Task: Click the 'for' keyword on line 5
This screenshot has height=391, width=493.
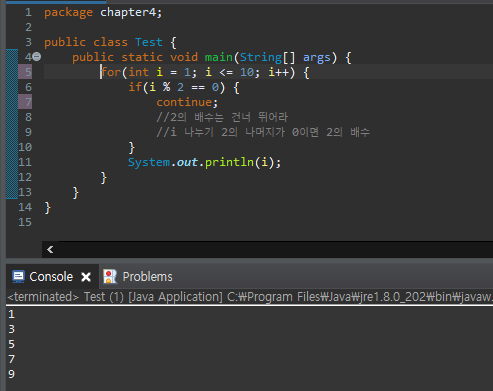Action: tap(111, 72)
